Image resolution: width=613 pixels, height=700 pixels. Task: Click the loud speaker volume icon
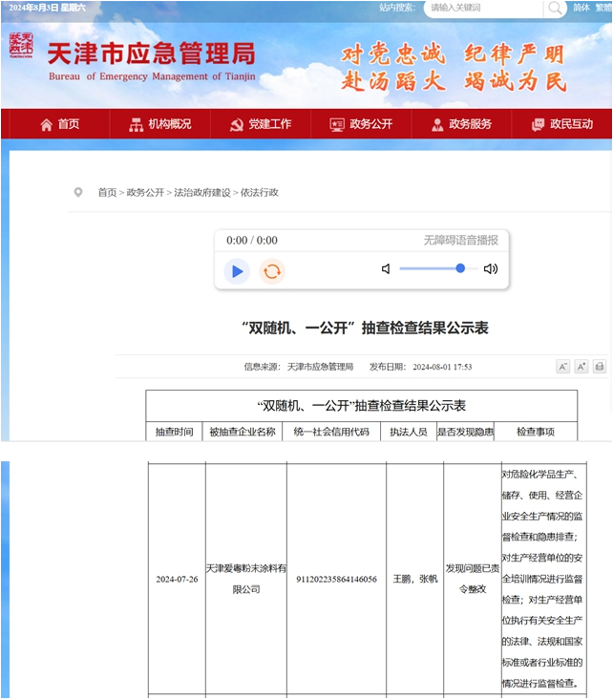tap(491, 268)
